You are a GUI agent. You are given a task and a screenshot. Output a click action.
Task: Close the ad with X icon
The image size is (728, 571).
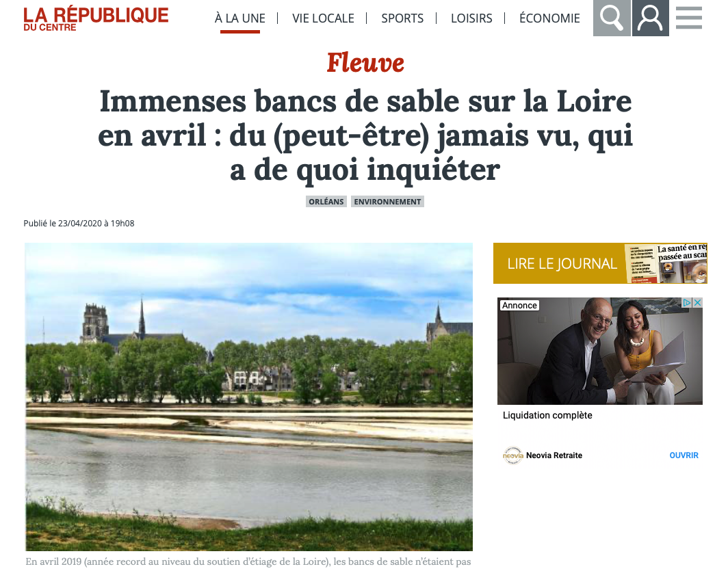(x=697, y=303)
